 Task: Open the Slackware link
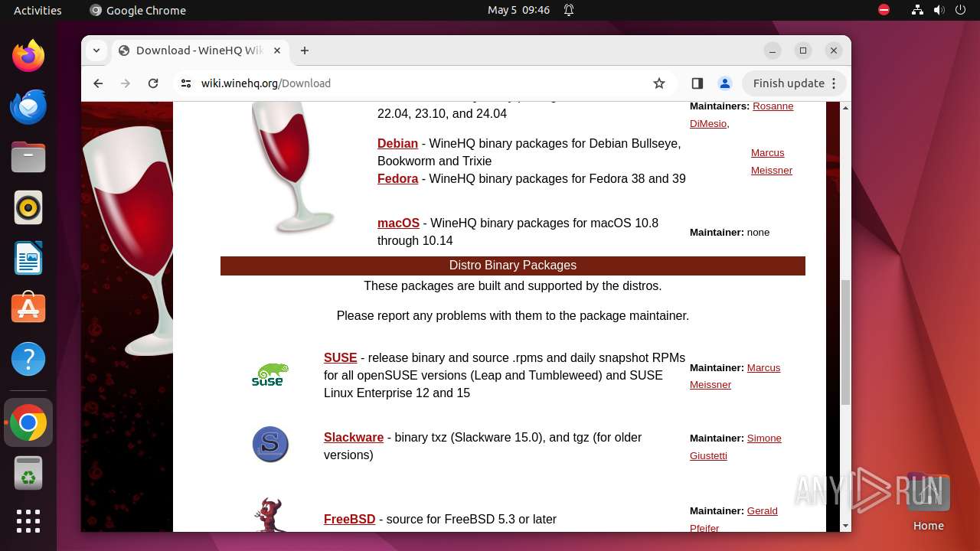point(354,437)
